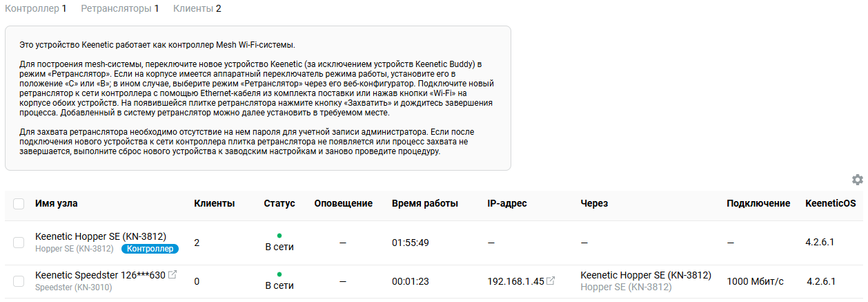
Task: Sort by Подключение column header
Action: coord(758,203)
